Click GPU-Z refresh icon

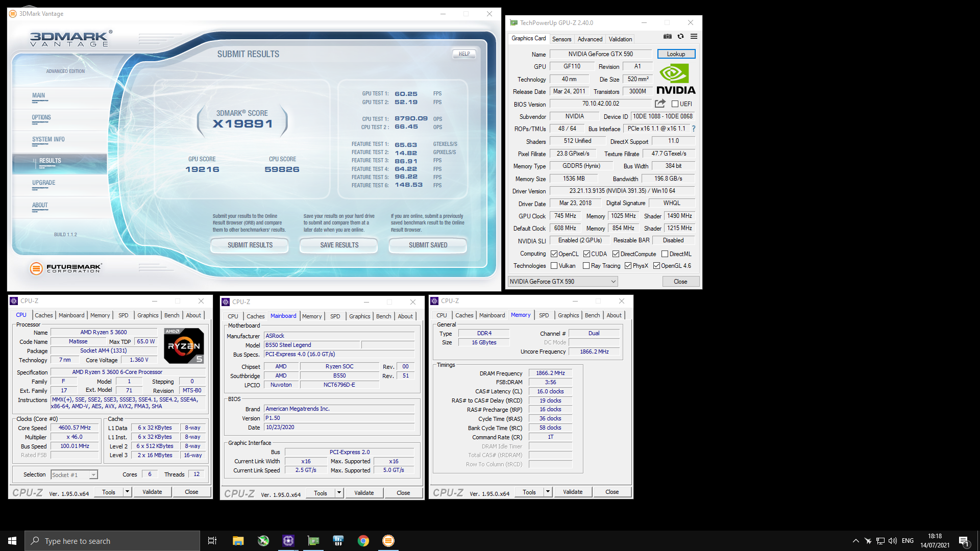click(x=680, y=36)
